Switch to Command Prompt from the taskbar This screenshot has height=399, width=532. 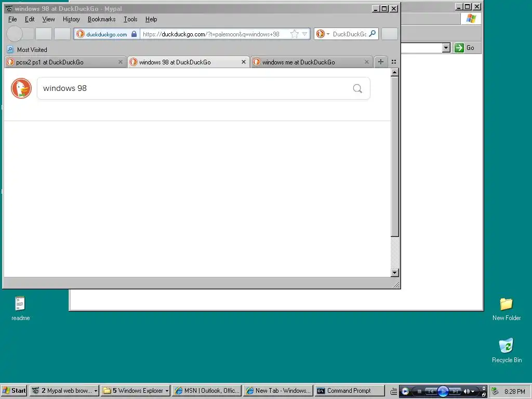[350, 391]
